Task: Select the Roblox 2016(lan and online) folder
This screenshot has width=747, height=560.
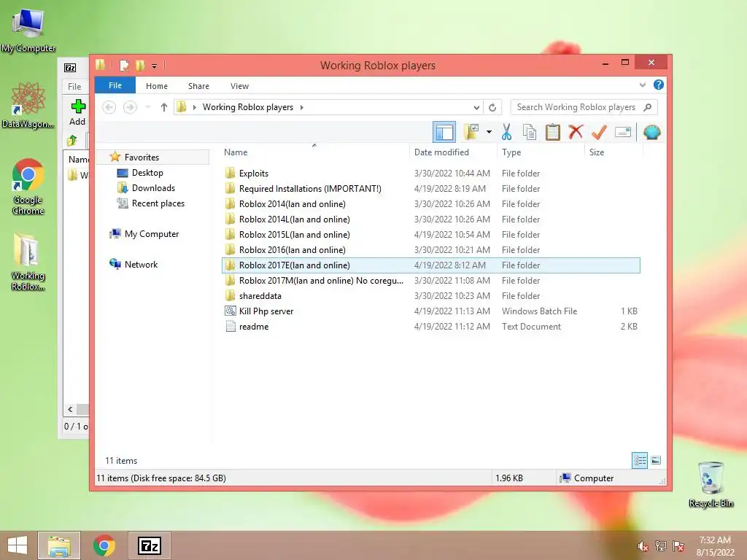Action: click(430, 249)
